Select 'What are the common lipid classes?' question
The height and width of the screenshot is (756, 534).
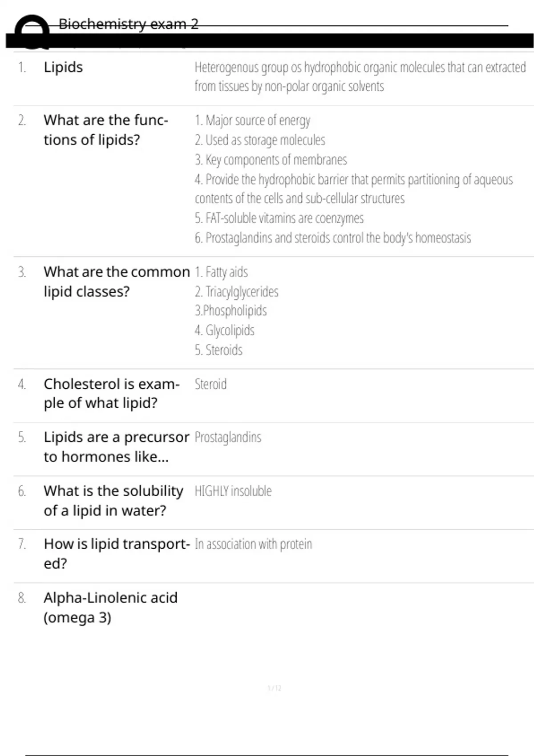[117, 281]
